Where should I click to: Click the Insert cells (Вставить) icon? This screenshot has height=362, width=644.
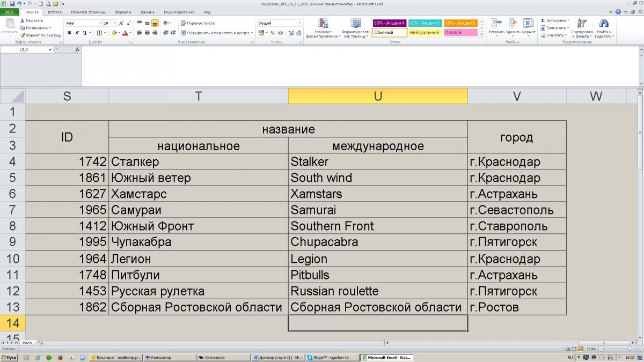(496, 23)
